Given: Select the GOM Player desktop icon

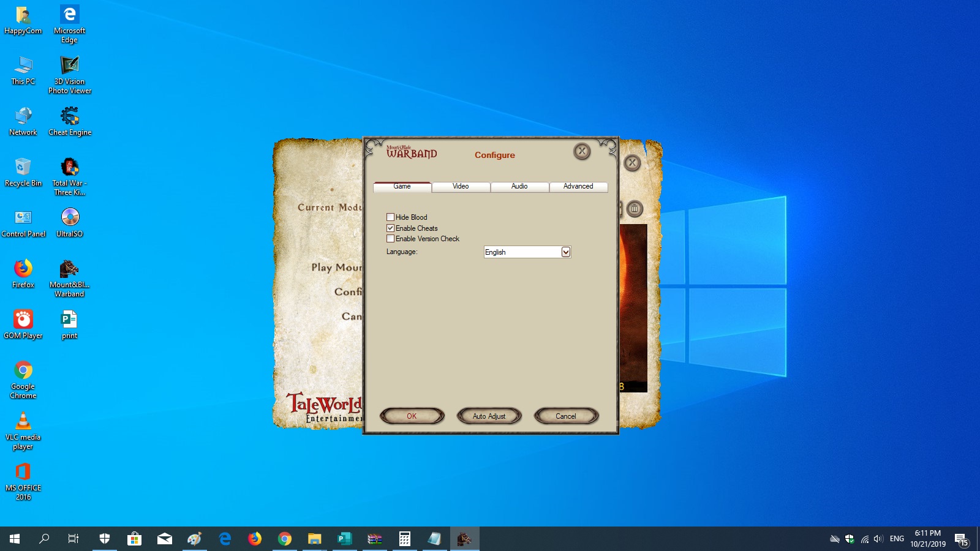Looking at the screenshot, I should (x=23, y=324).
